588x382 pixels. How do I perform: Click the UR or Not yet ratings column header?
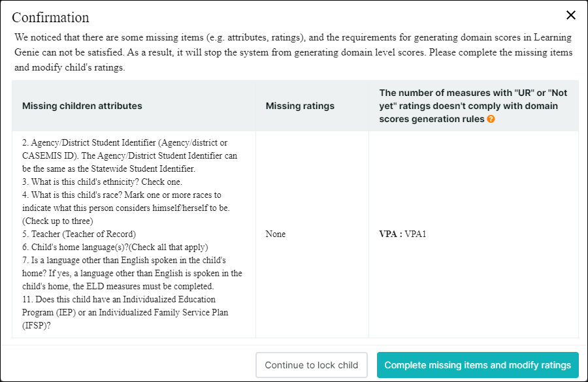[x=473, y=106]
